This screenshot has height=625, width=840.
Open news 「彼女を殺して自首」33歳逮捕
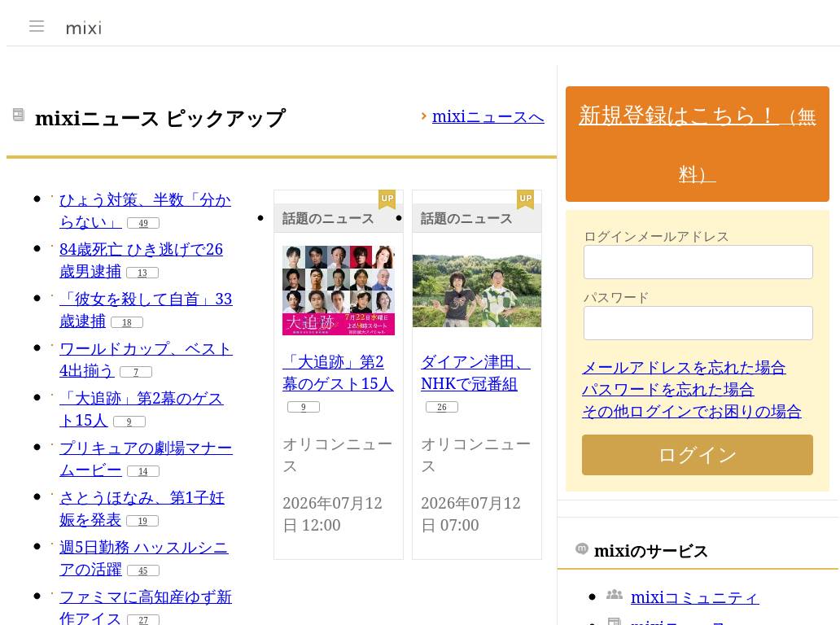click(x=146, y=309)
